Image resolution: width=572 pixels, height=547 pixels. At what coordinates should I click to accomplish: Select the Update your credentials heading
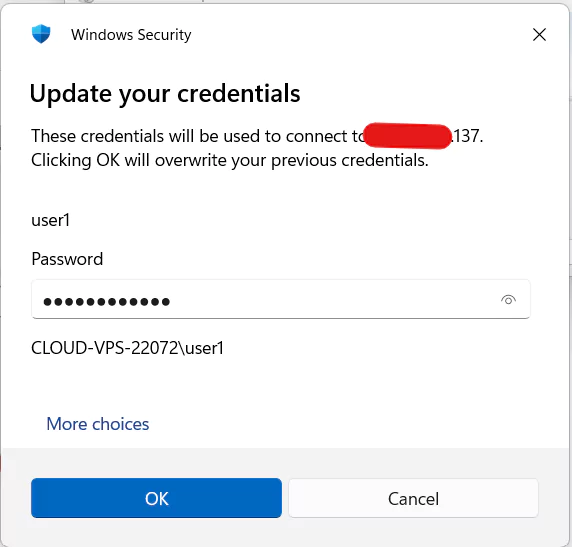pyautogui.click(x=165, y=94)
